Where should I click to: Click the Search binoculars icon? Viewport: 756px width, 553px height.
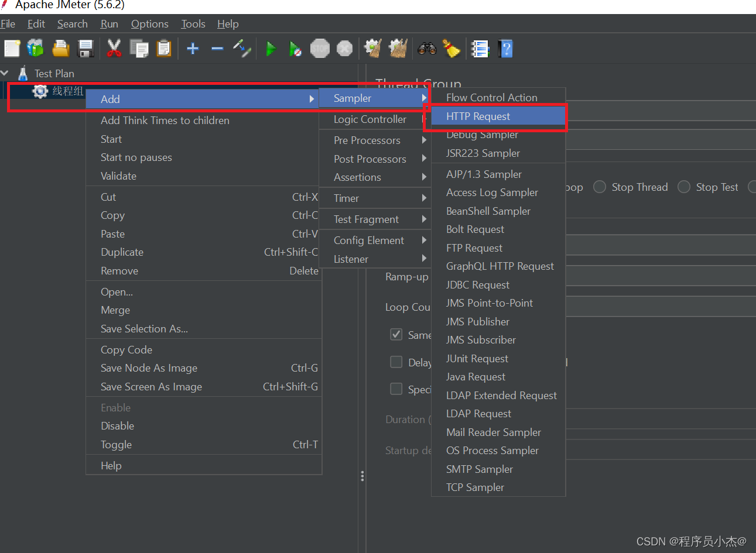427,49
